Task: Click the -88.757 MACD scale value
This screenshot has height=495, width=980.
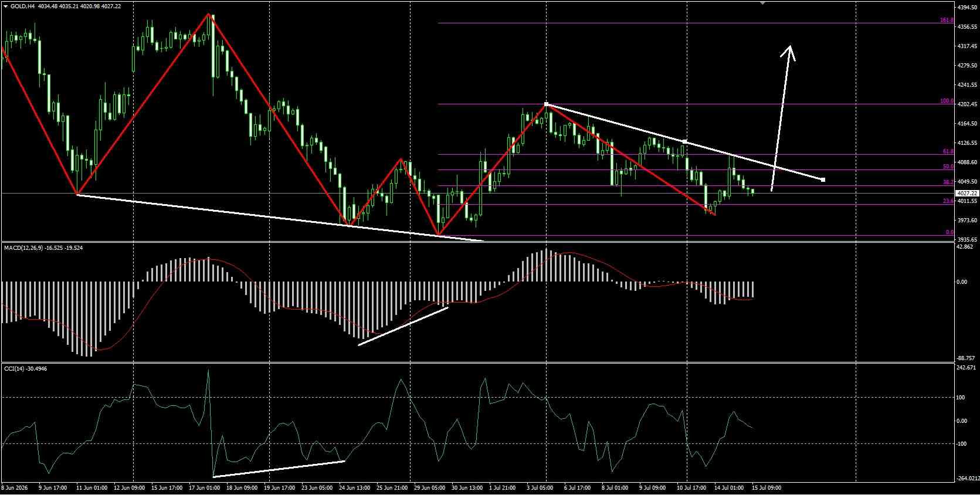Action: point(966,358)
